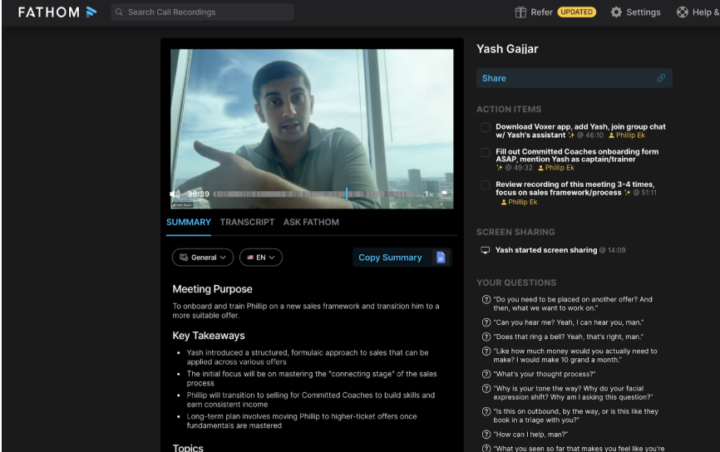The height and width of the screenshot is (452, 720).
Task: Click the 'Is this on outbound' question icon
Action: pyautogui.click(x=486, y=412)
